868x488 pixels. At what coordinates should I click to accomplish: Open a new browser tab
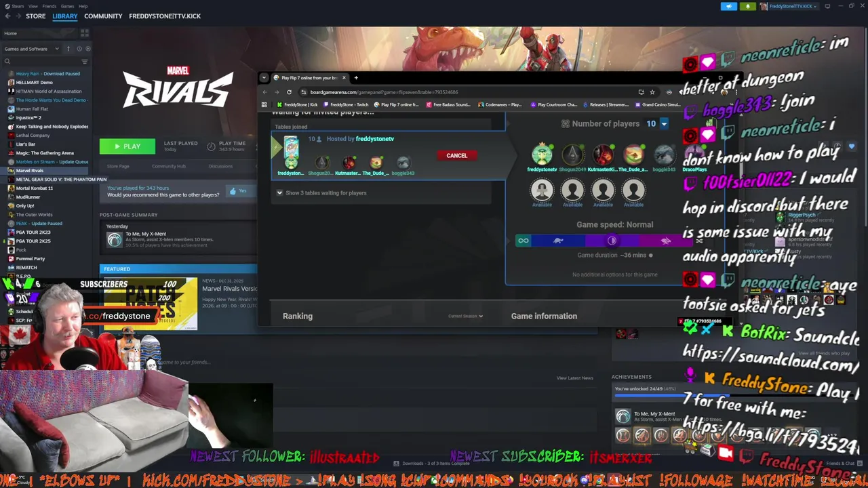[x=355, y=78]
